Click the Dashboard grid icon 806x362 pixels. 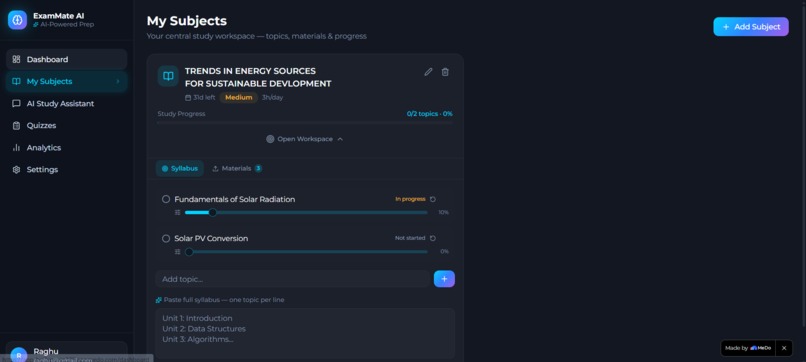pos(16,59)
